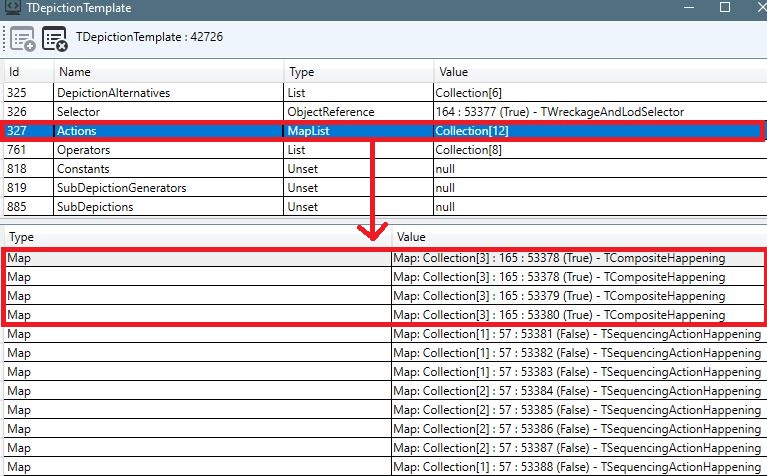Select the 53380 TCompositeHappening map value
Viewport: 767px width, 476px height.
[x=578, y=315]
